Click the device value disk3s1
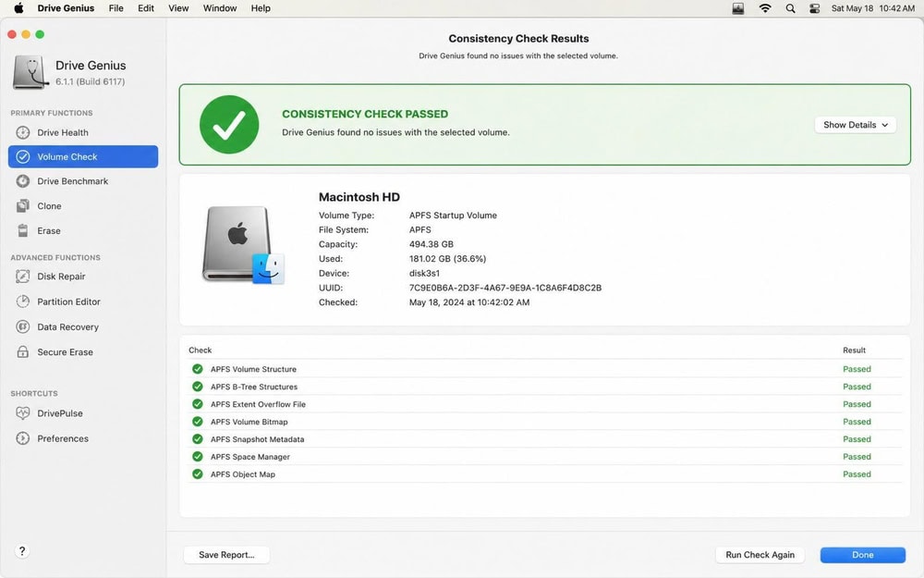Screen dimensions: 924x578 pos(424,273)
